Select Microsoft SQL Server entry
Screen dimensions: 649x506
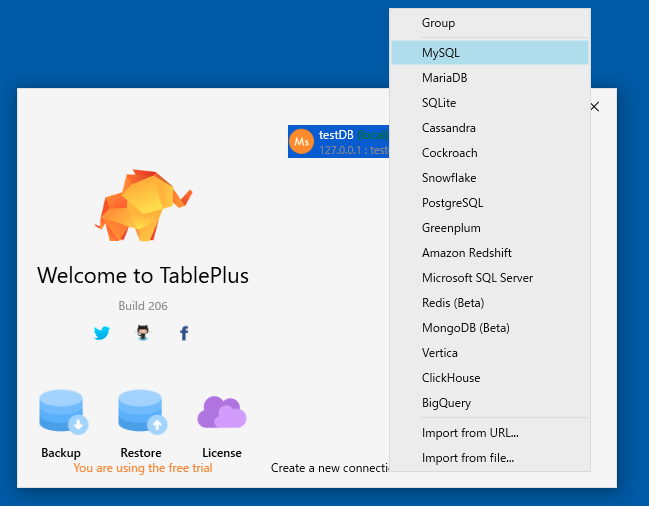click(x=490, y=278)
